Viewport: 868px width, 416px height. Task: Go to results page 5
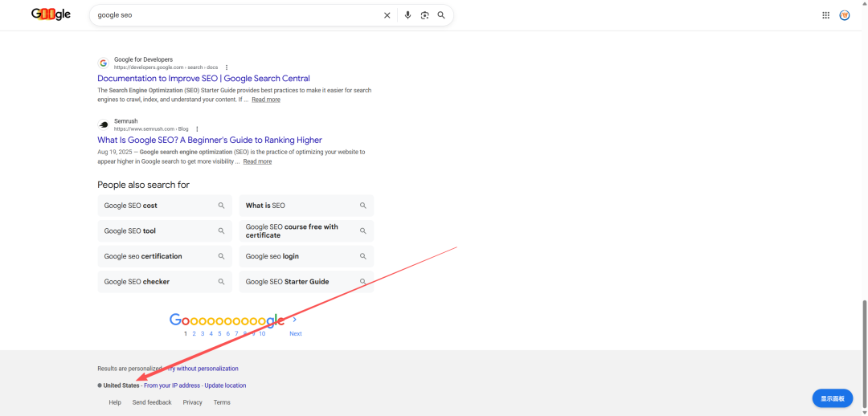219,333
